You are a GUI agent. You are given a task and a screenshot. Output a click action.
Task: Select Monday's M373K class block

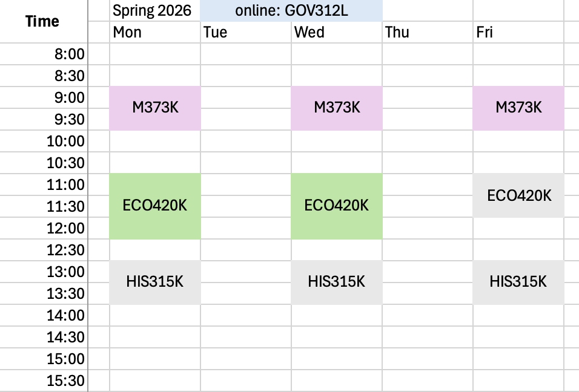click(x=155, y=108)
